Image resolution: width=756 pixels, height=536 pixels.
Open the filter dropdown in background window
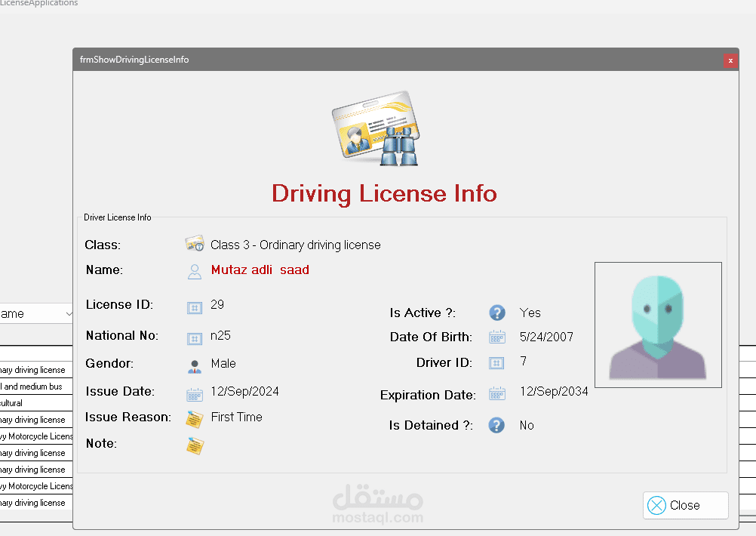69,313
